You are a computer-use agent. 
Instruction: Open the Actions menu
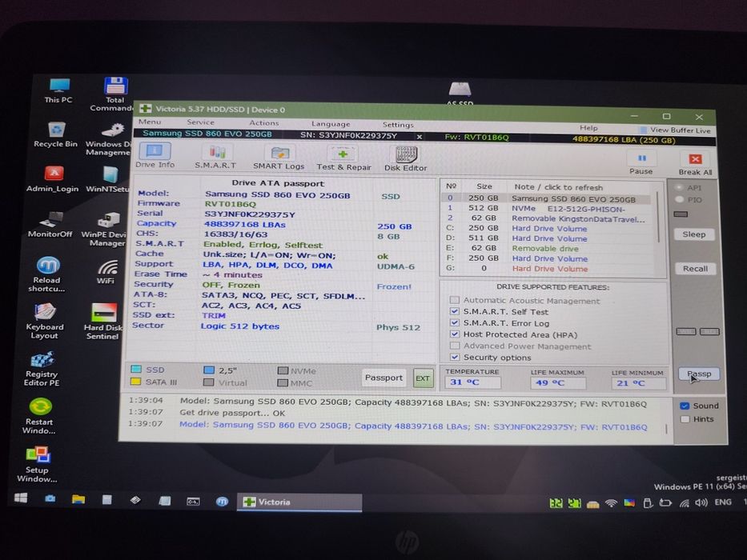pyautogui.click(x=264, y=123)
